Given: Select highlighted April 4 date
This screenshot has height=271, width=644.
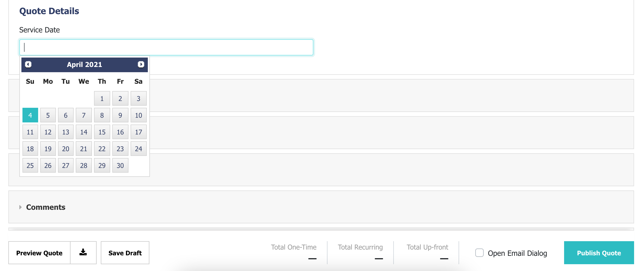Looking at the screenshot, I should [x=30, y=115].
